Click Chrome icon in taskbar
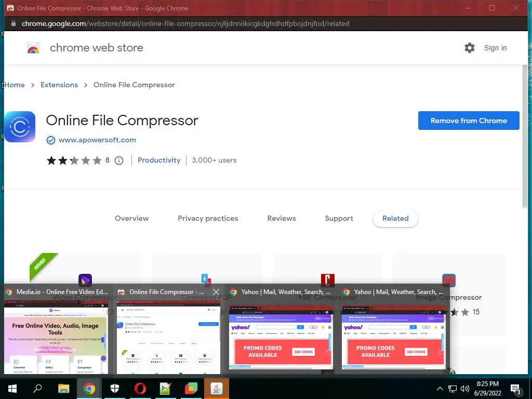532x399 pixels. [x=89, y=389]
